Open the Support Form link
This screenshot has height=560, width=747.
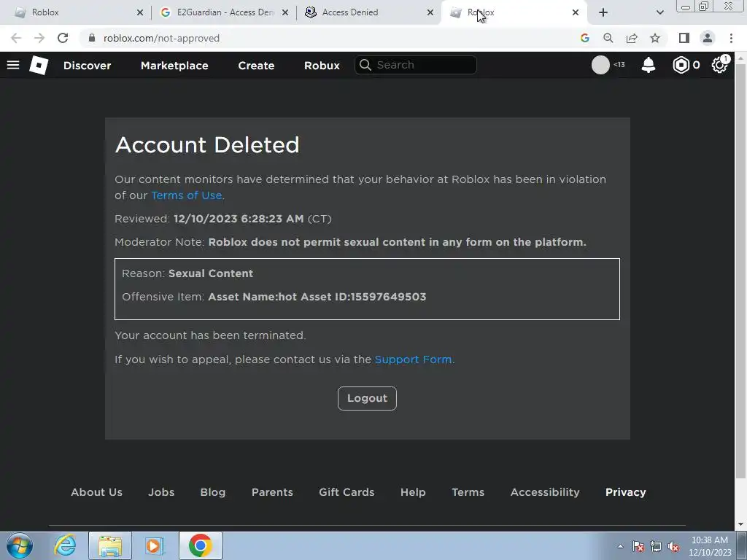[x=413, y=359]
